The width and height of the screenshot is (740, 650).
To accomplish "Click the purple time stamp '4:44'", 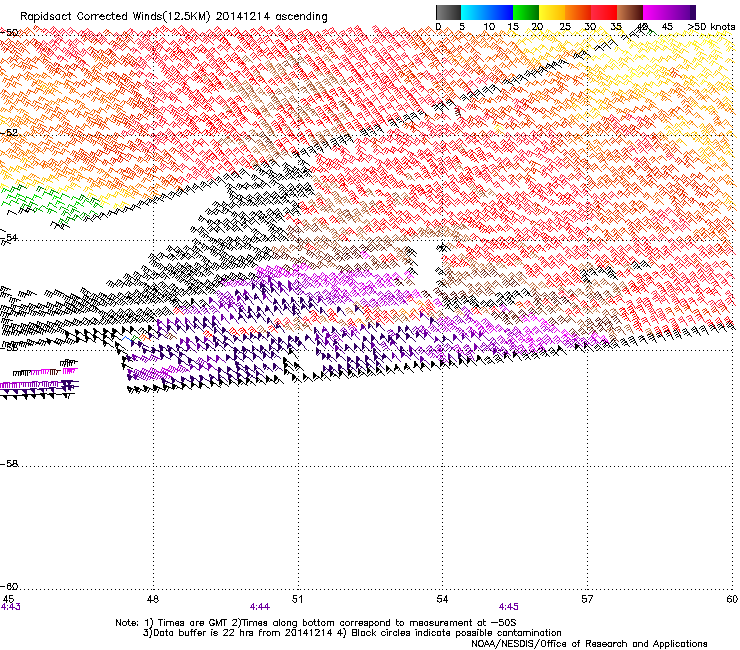I will point(260,607).
